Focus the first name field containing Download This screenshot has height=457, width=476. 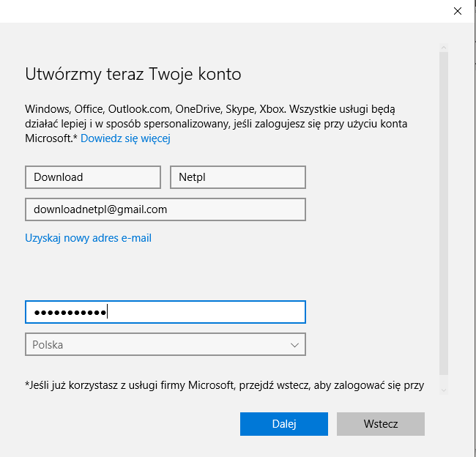(92, 177)
